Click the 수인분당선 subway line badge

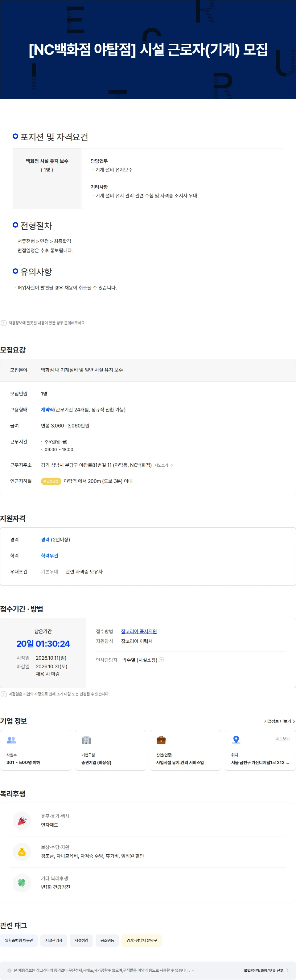[x=51, y=481]
